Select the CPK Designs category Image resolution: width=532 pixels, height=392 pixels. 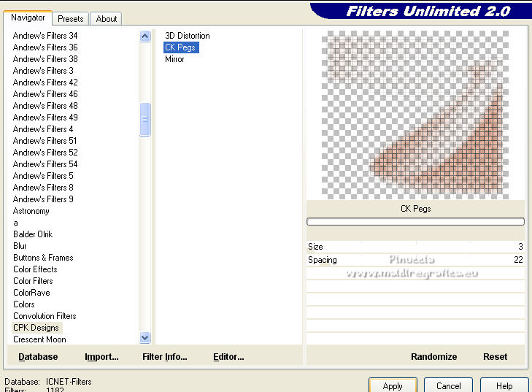36,328
